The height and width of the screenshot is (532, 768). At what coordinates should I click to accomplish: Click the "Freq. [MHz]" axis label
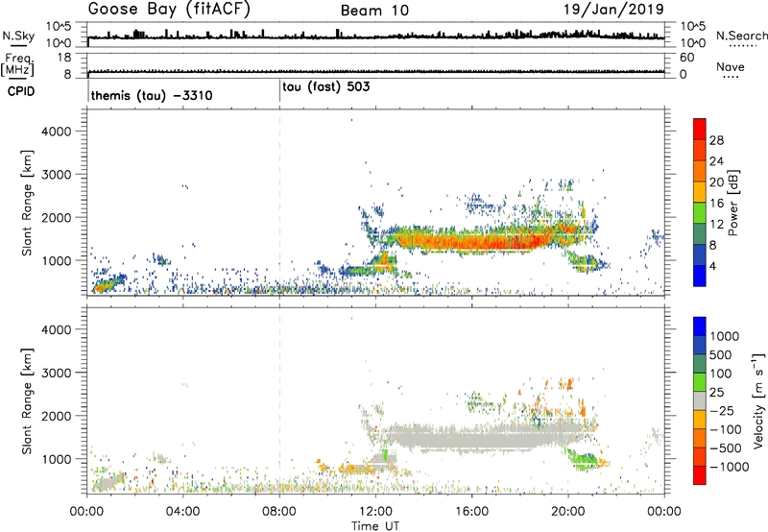click(x=17, y=64)
